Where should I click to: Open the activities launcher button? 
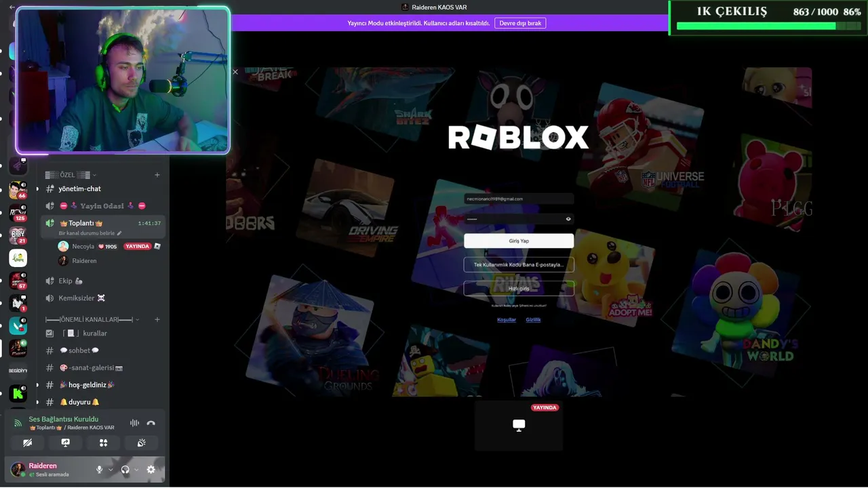tap(104, 443)
